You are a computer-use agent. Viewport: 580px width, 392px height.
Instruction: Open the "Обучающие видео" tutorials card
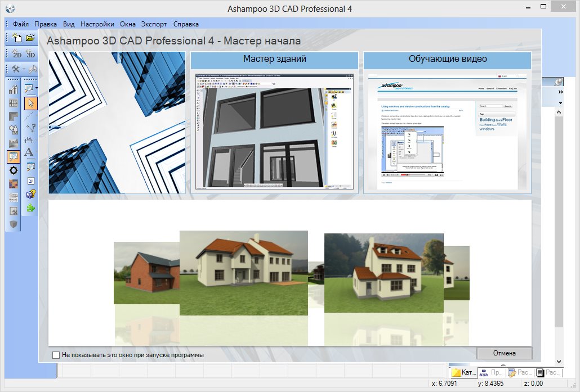click(447, 122)
